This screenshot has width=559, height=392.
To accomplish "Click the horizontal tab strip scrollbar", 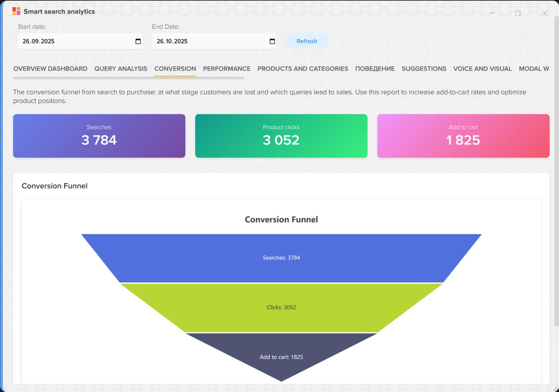I will pyautogui.click(x=129, y=78).
